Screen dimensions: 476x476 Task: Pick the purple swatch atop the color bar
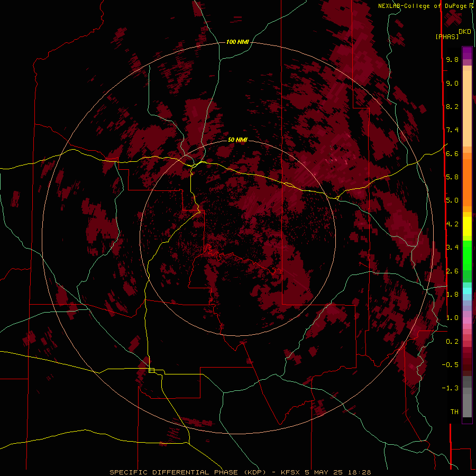467,53
